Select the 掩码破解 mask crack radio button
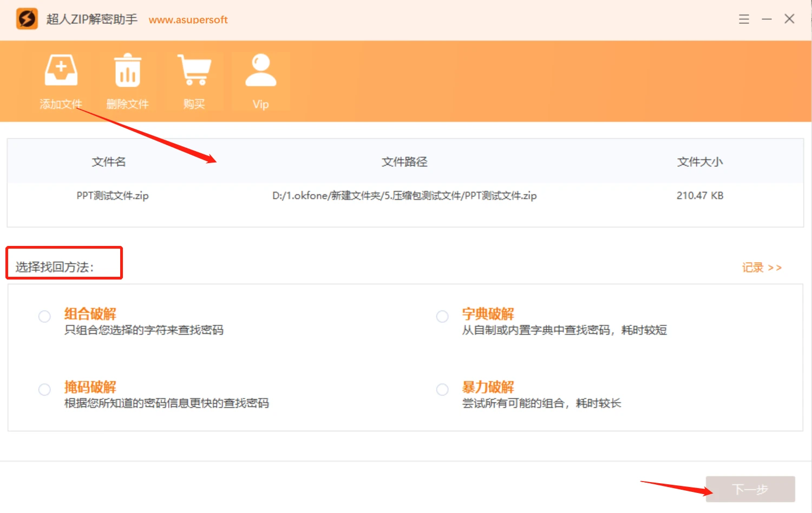812x513 pixels. pyautogui.click(x=44, y=389)
